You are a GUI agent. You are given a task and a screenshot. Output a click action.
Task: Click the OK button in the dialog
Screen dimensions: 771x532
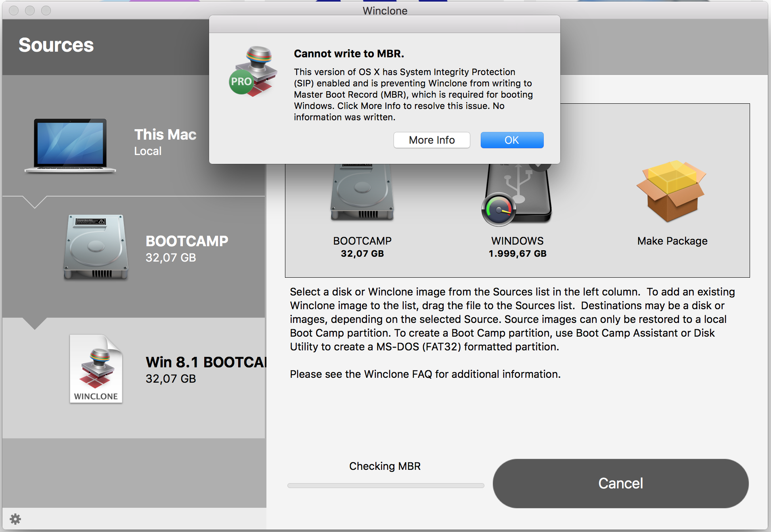coord(512,140)
